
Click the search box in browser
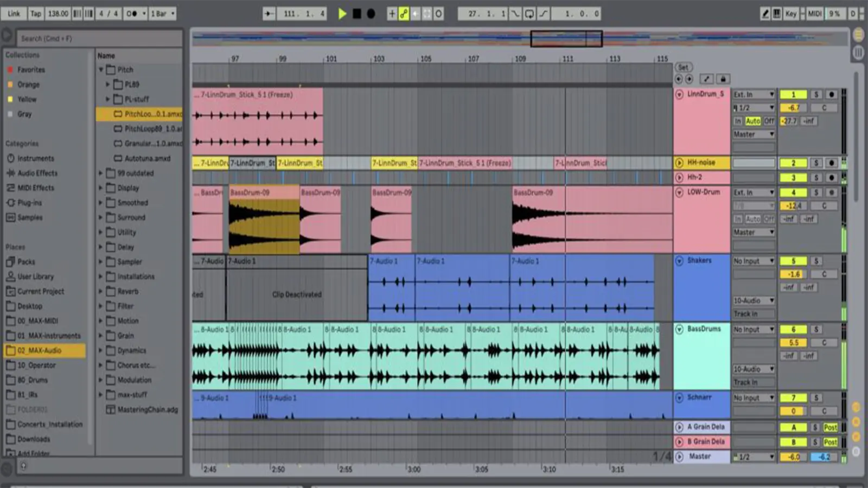click(100, 38)
